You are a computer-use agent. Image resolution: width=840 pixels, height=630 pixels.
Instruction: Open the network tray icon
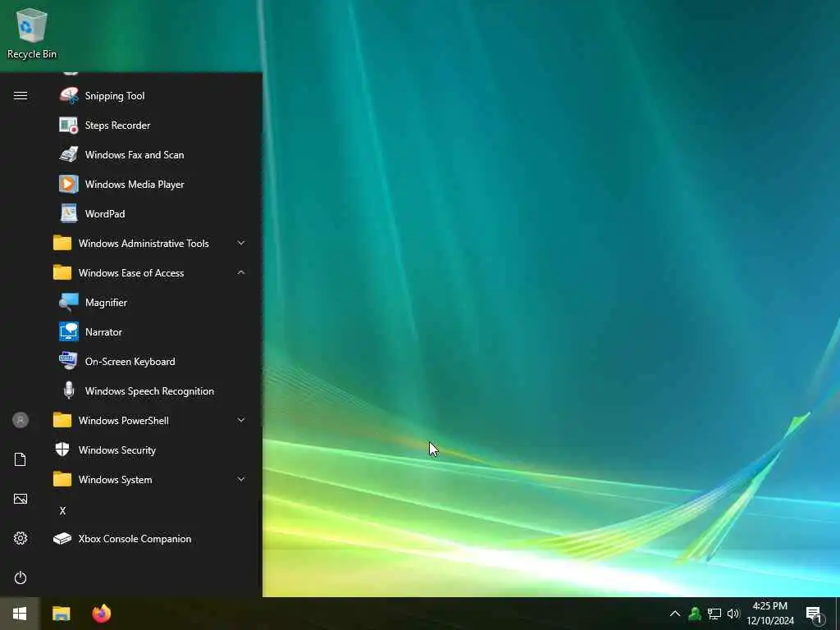(x=714, y=614)
